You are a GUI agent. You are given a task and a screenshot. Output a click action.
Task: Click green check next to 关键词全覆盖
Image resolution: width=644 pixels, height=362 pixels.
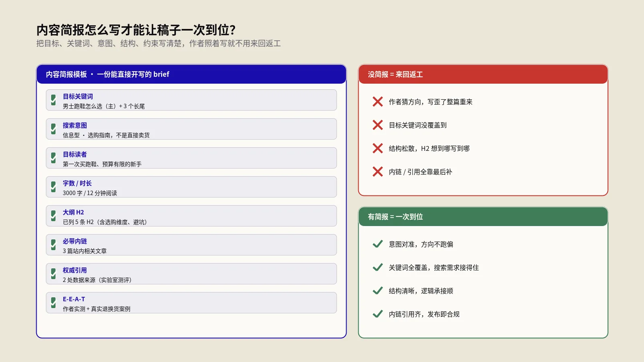(378, 267)
